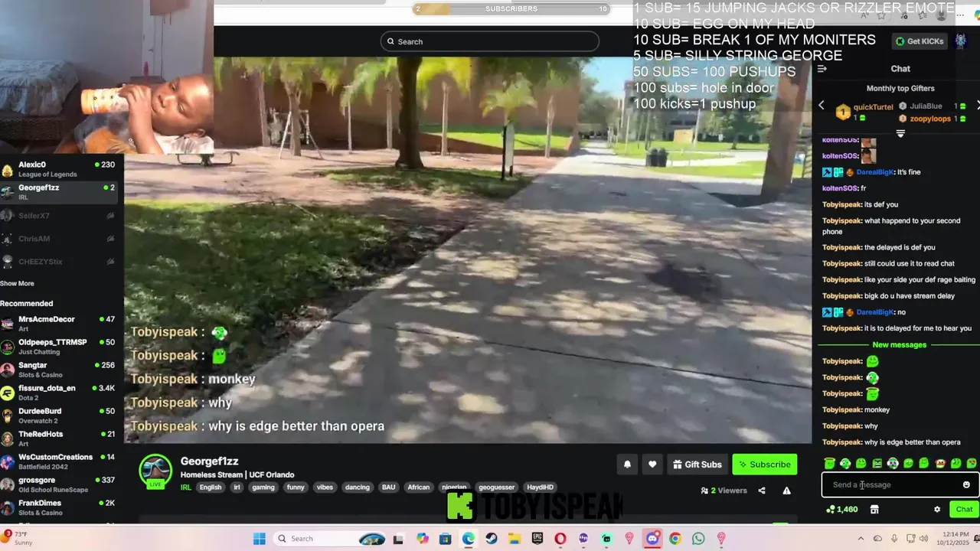Open the Windows Start menu
Image resolution: width=980 pixels, height=551 pixels.
tap(259, 539)
